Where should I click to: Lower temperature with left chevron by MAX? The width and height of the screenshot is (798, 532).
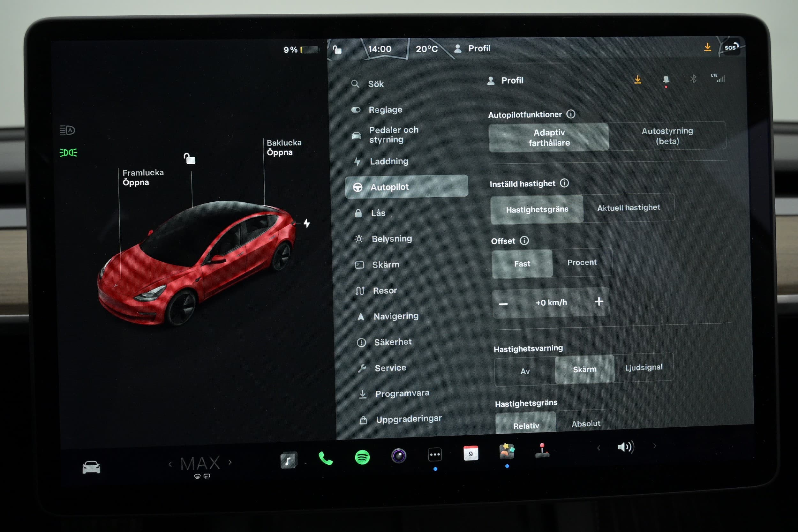(x=170, y=464)
